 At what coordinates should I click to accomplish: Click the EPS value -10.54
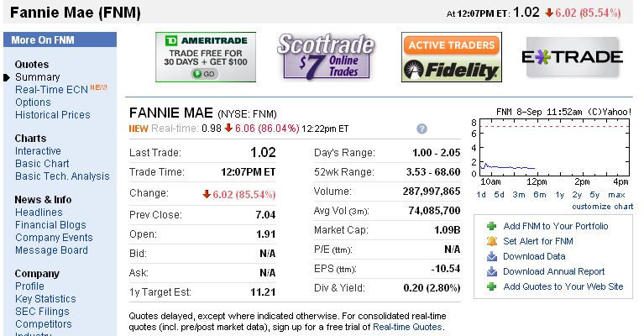tap(446, 269)
